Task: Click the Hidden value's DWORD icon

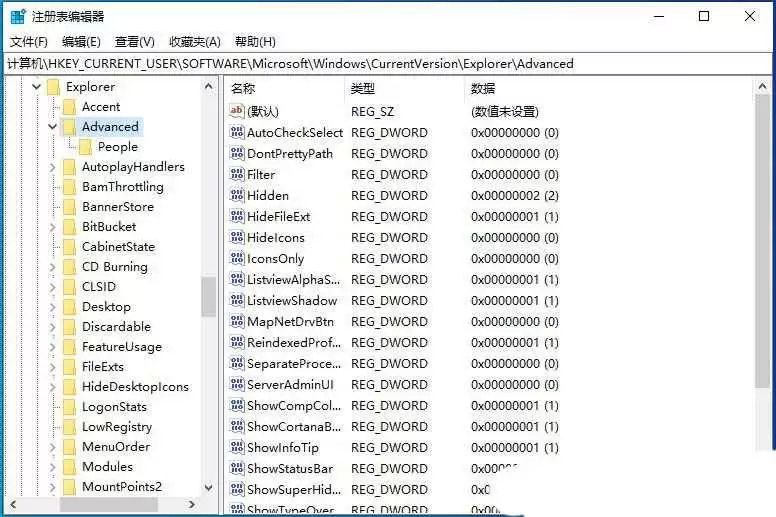Action: (237, 195)
